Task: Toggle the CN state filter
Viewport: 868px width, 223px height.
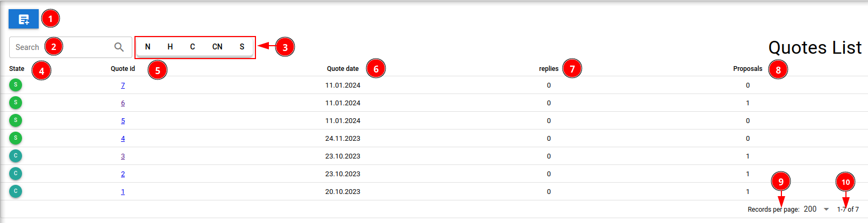Action: pos(217,47)
